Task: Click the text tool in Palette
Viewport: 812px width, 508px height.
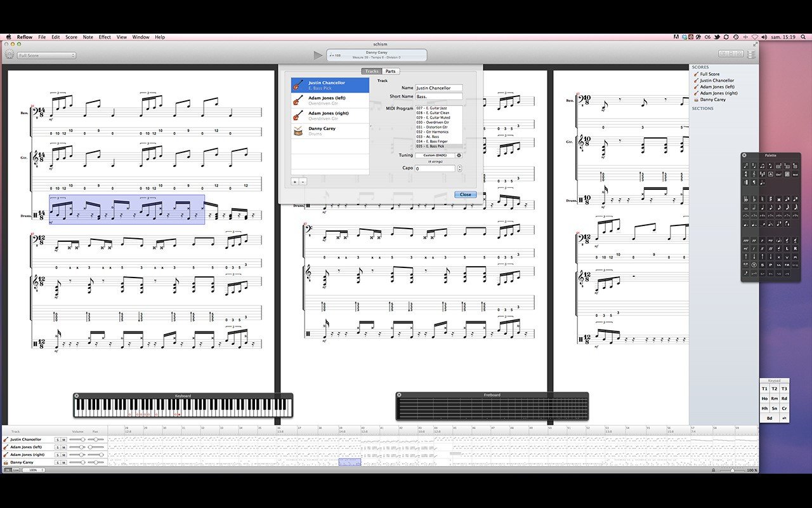Action: (795, 173)
